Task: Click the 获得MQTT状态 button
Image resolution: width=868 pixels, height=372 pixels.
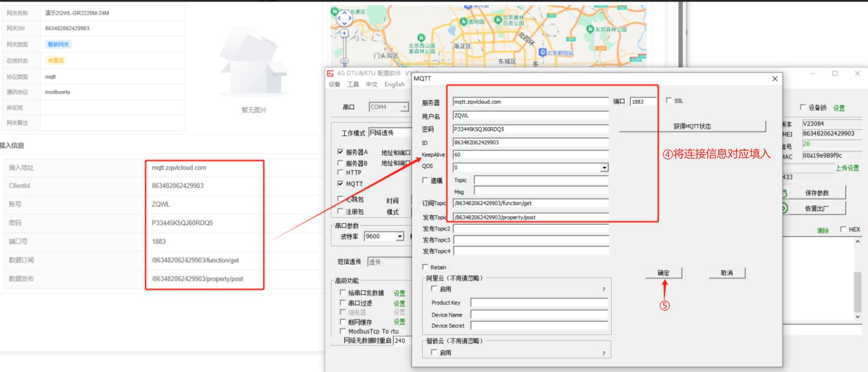Action: click(x=692, y=126)
